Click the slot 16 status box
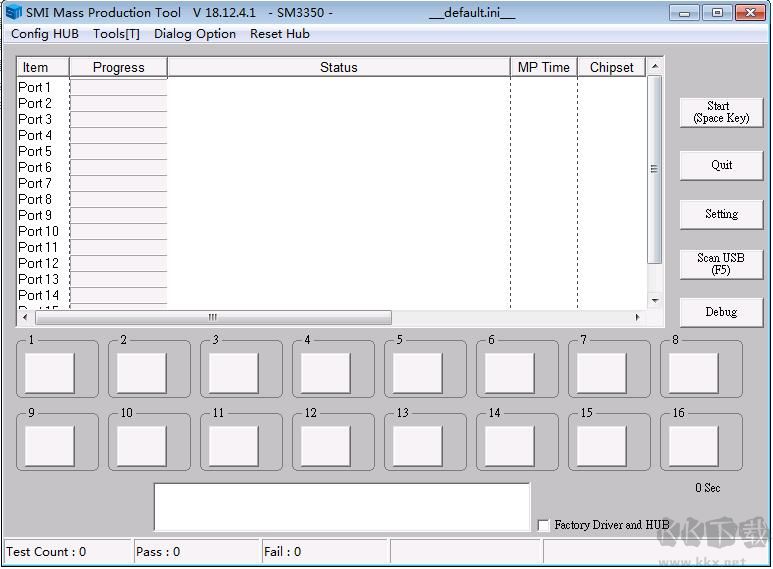Image resolution: width=773 pixels, height=569 pixels. tap(694, 446)
